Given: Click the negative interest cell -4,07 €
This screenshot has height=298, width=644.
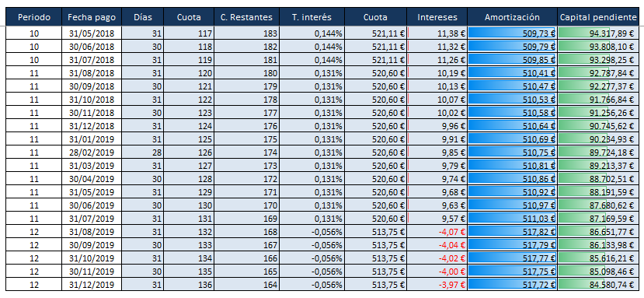Looking at the screenshot, I should click(x=437, y=232).
